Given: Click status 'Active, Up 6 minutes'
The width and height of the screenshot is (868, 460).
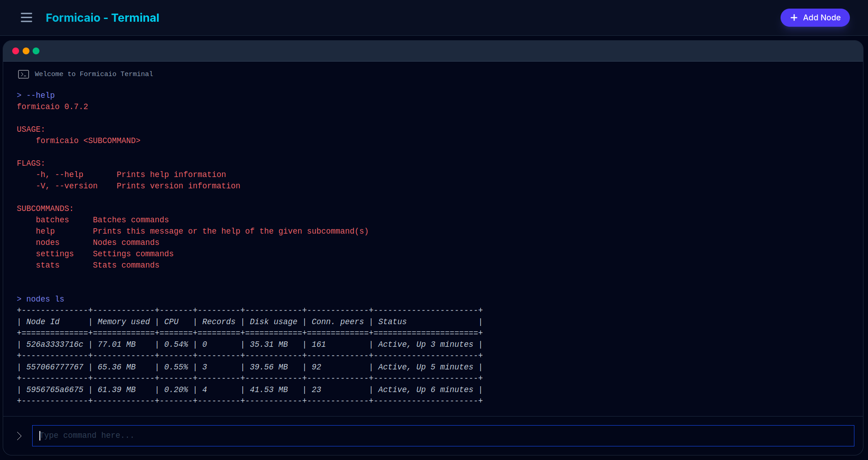Looking at the screenshot, I should 425,389.
